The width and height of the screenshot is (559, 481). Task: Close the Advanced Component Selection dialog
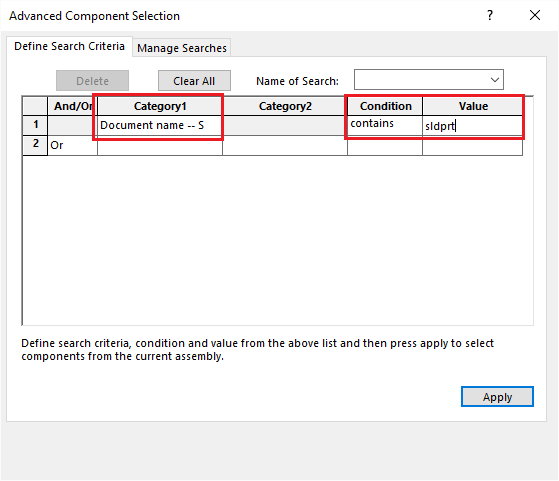[535, 15]
